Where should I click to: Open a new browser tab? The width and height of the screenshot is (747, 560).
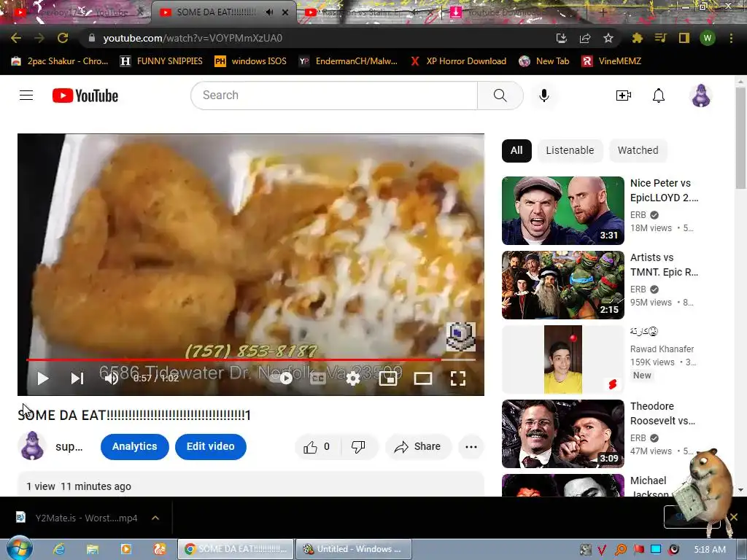tap(603, 13)
